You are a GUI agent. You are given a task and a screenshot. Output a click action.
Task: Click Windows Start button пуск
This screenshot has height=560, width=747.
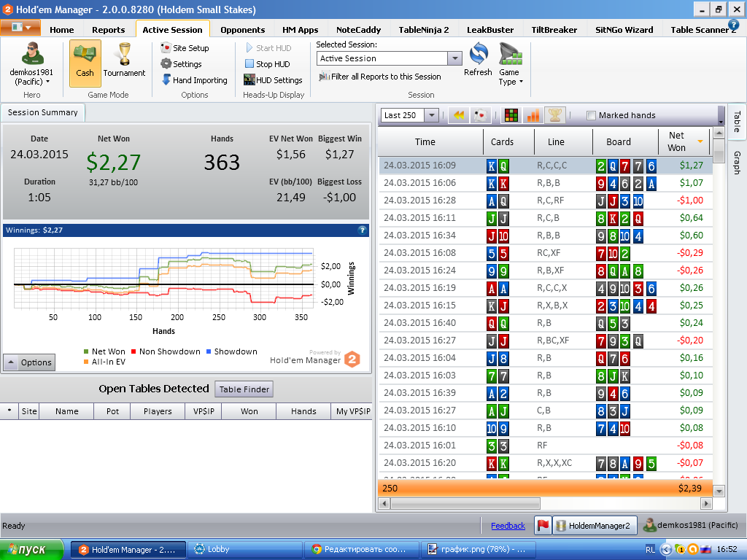click(x=31, y=550)
